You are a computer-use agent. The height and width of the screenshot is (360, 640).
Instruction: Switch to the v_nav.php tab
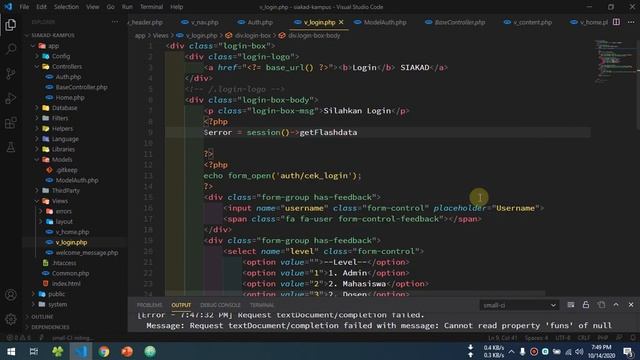point(204,22)
